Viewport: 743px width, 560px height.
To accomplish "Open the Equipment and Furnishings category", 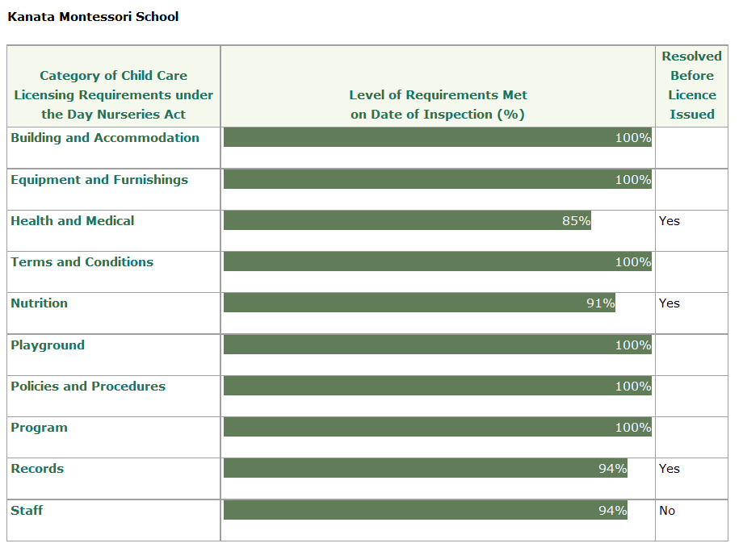I will coord(99,180).
